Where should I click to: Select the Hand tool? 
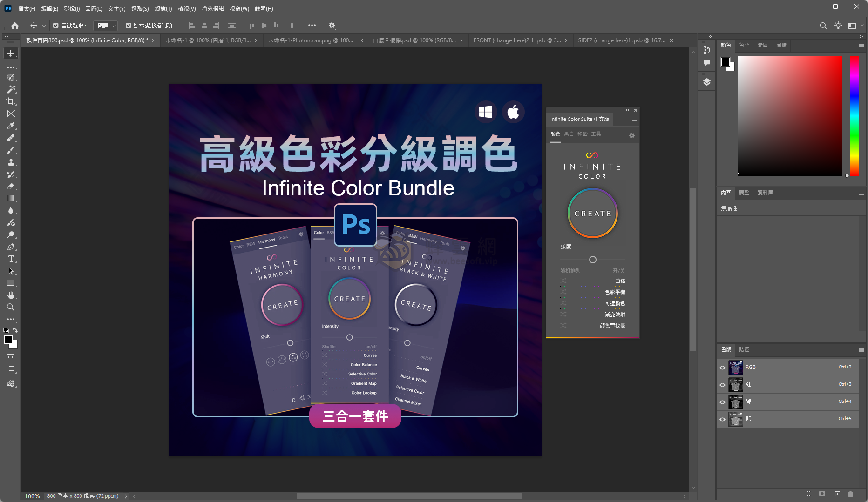(11, 295)
